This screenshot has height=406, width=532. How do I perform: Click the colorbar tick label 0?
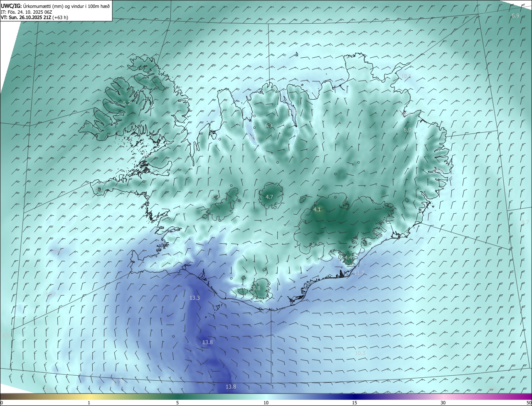pyautogui.click(x=2, y=403)
